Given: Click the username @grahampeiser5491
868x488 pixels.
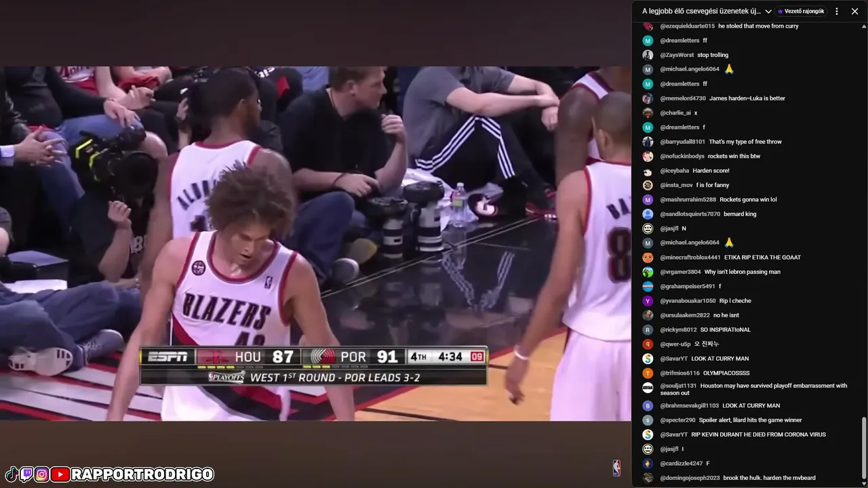Looking at the screenshot, I should pyautogui.click(x=688, y=286).
